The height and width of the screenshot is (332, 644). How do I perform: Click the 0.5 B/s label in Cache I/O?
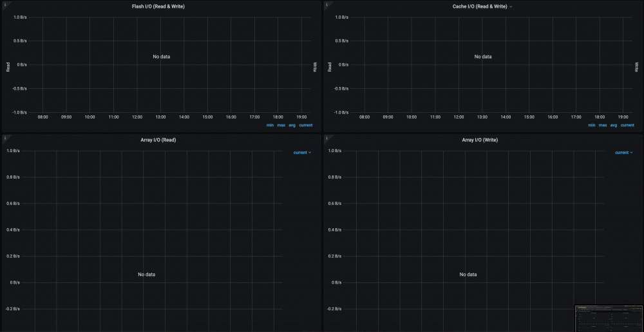[342, 41]
